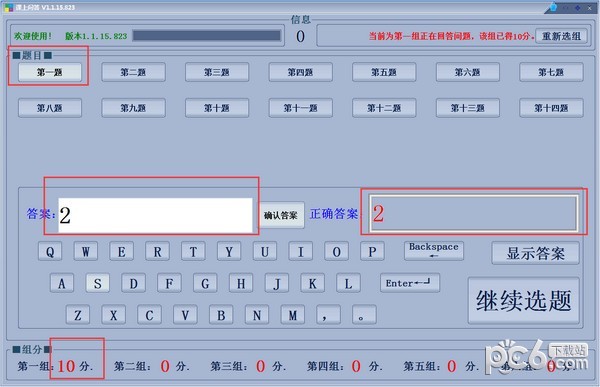Tap the Y key
Screen dimensions: 600x387
coord(229,251)
